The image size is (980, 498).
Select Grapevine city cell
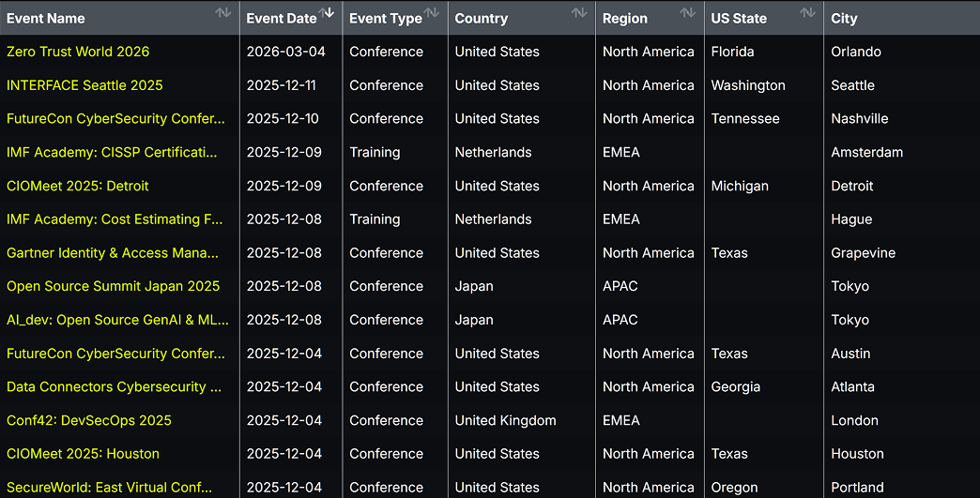click(863, 252)
